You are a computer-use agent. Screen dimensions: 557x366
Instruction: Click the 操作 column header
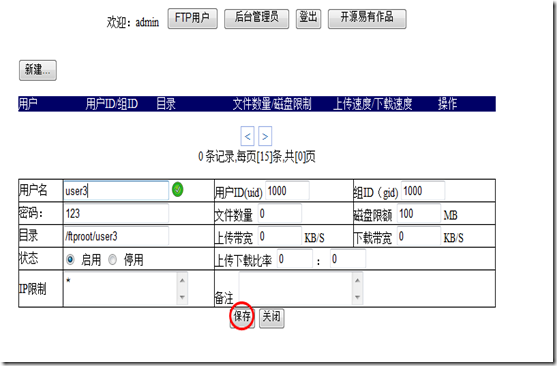coord(447,104)
